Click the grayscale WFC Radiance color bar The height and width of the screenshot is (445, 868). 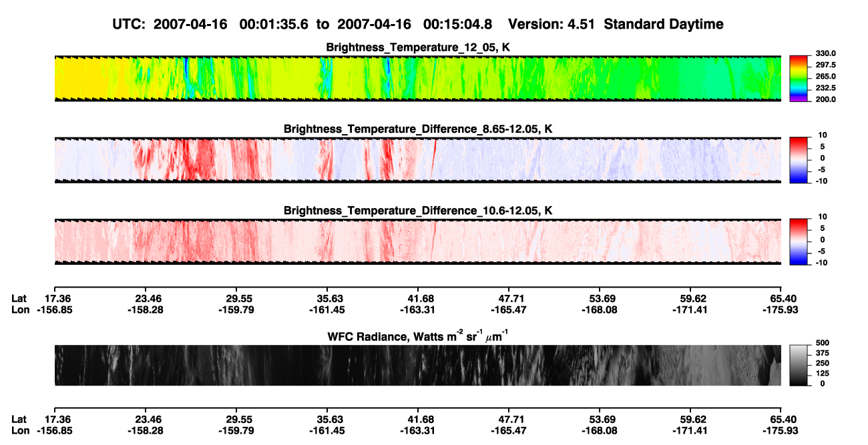pyautogui.click(x=798, y=365)
